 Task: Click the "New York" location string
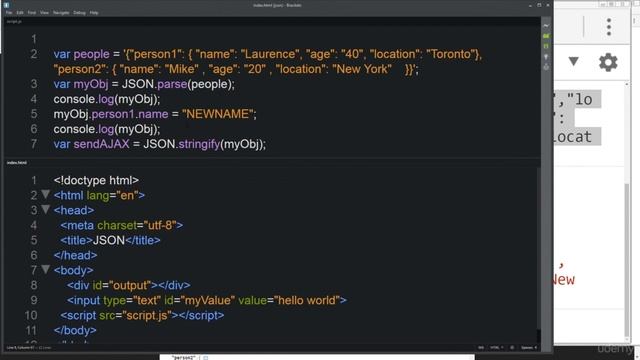(x=362, y=69)
